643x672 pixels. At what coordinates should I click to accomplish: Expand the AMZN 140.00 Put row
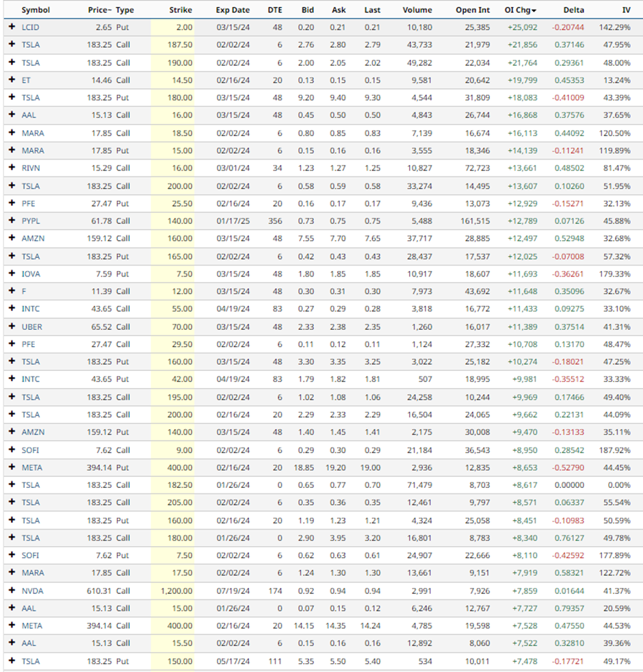[12, 432]
